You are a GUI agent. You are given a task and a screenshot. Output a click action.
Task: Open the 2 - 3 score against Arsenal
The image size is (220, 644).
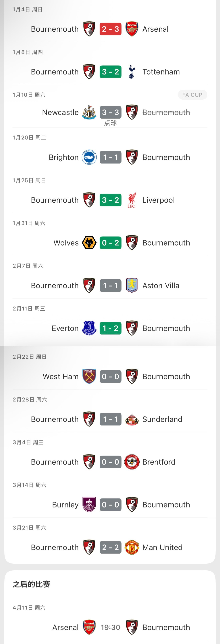pyautogui.click(x=110, y=29)
